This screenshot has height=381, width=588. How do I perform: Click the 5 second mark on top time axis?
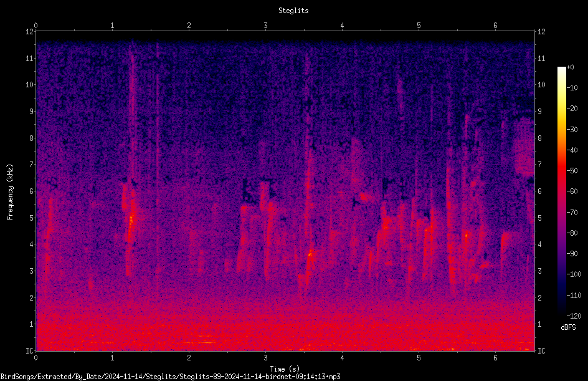[x=419, y=26]
